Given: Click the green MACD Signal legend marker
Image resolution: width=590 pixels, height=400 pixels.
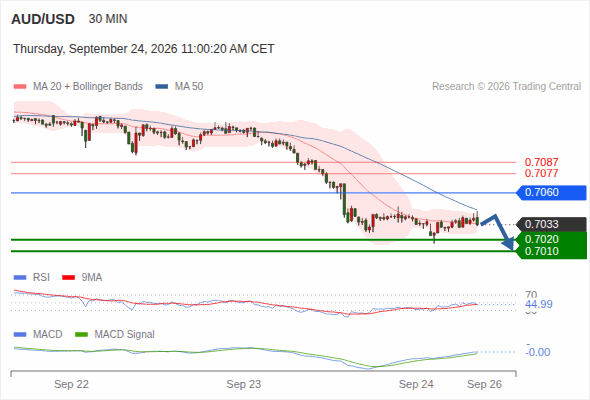Looking at the screenshot, I should [x=81, y=334].
